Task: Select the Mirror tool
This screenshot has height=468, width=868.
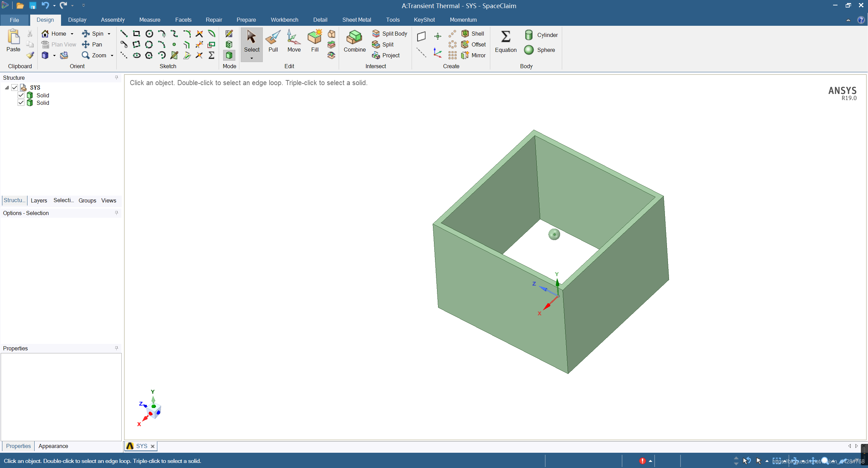Action: click(474, 55)
